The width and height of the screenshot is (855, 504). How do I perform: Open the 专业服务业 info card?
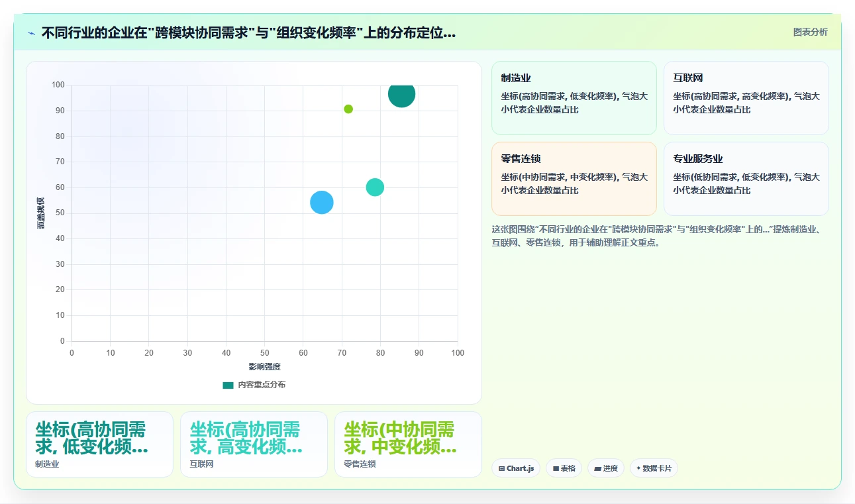click(746, 179)
